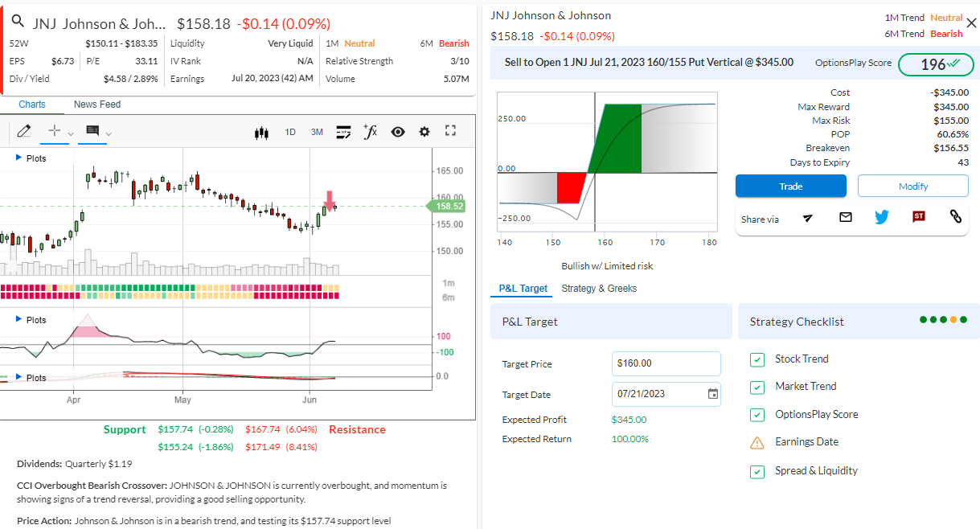Open the Strategy & Greeks tab
Viewport: 980px width, 529px height.
coord(599,289)
